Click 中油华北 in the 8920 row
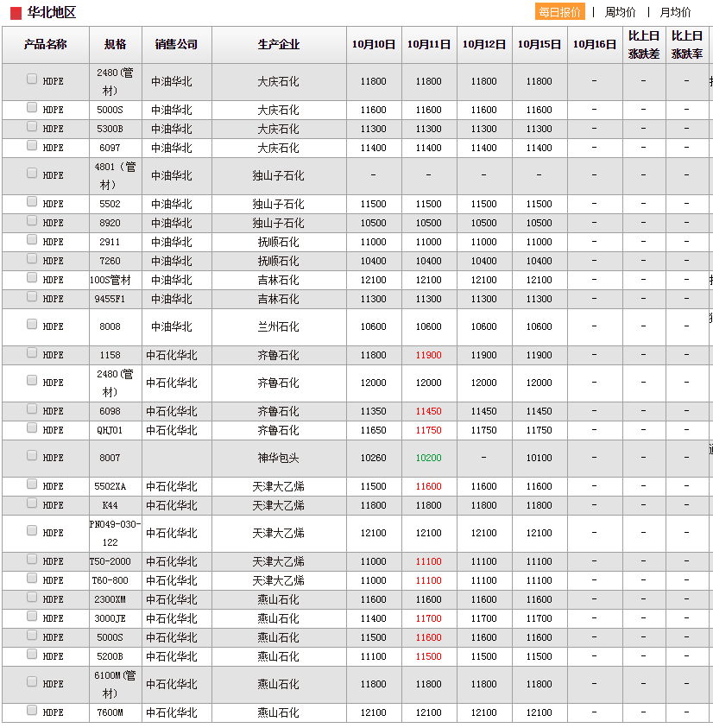This screenshot has height=728, width=713. click(x=172, y=223)
